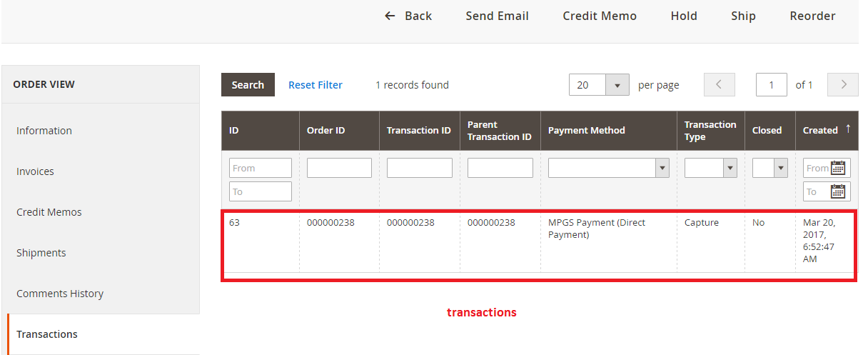Sort by the Created column arrow
This screenshot has width=868, height=355.
point(848,129)
